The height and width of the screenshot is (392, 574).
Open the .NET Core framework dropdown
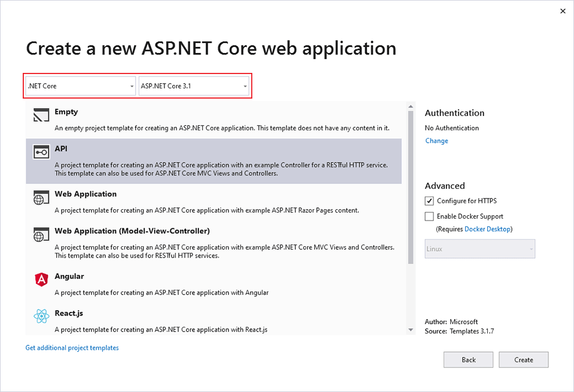[x=81, y=86]
